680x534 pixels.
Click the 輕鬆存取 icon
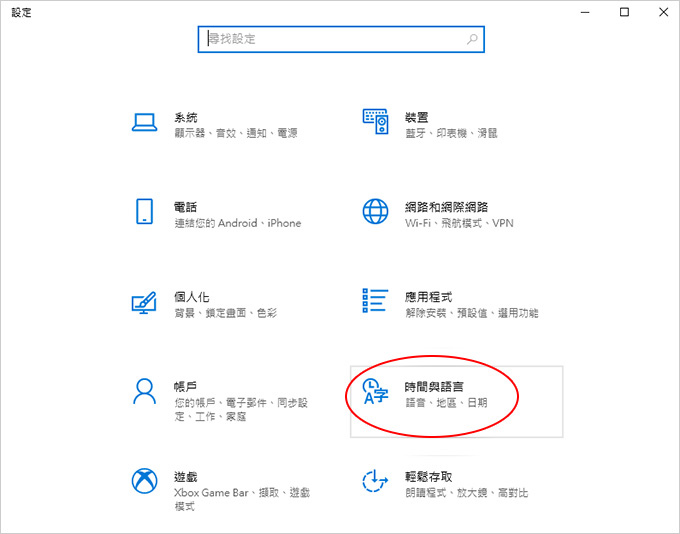375,481
